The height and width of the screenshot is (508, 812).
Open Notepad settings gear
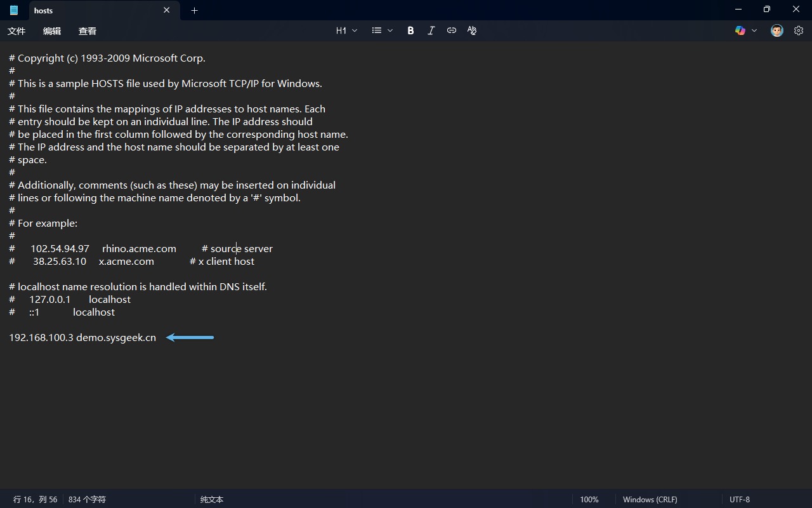tap(798, 30)
